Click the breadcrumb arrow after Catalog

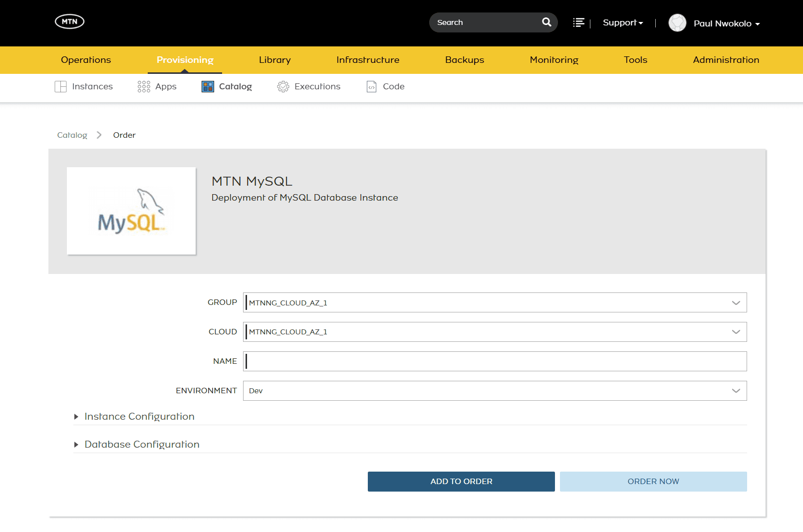tap(99, 135)
